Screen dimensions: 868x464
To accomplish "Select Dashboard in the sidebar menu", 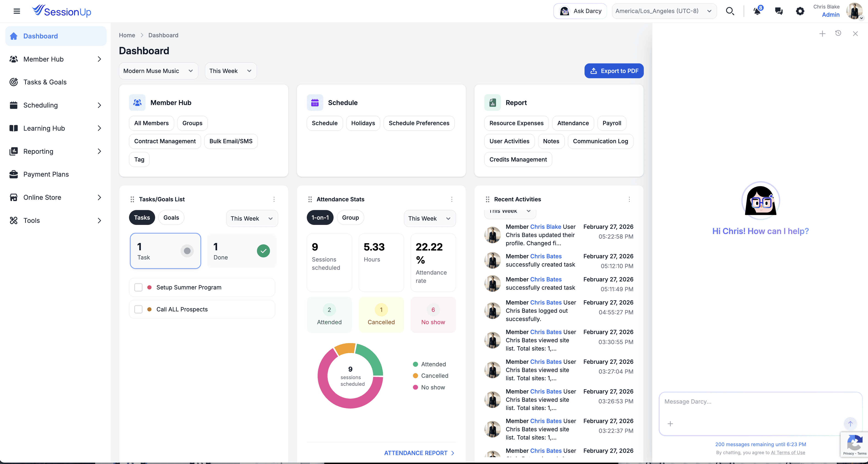I will click(40, 36).
